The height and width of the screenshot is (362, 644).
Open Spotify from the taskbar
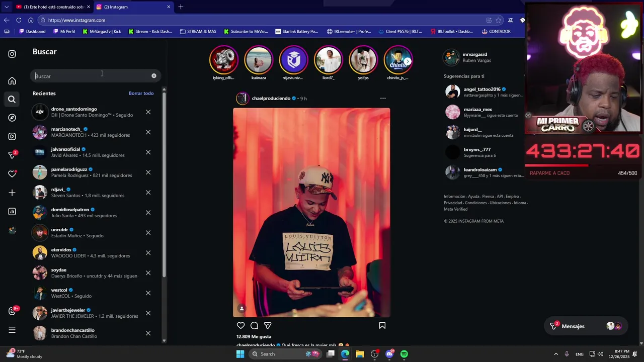click(404, 354)
